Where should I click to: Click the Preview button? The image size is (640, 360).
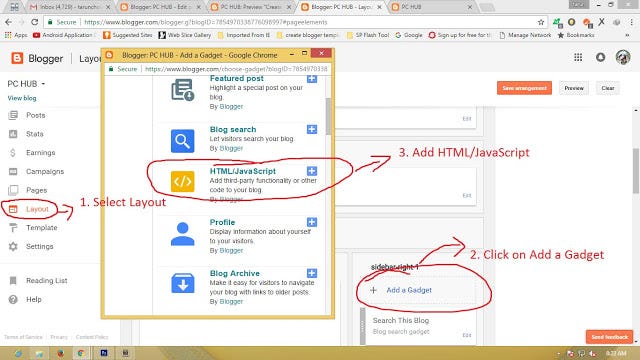click(x=574, y=88)
